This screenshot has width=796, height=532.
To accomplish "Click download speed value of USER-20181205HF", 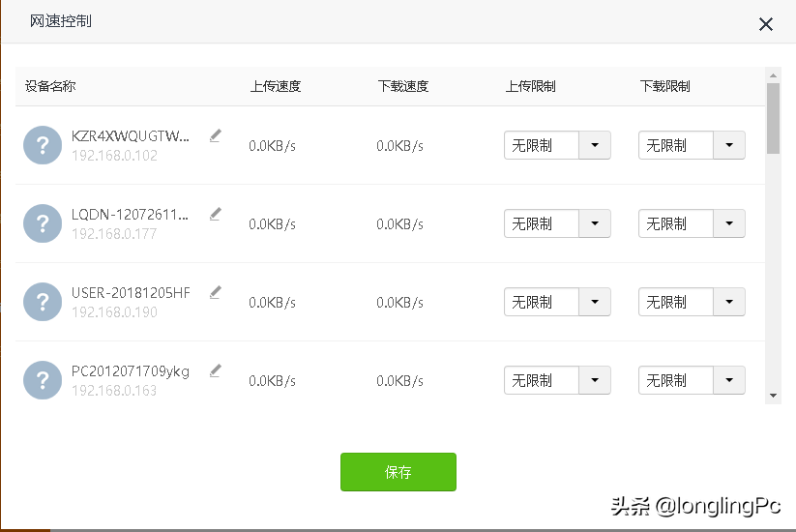I will 399,302.
